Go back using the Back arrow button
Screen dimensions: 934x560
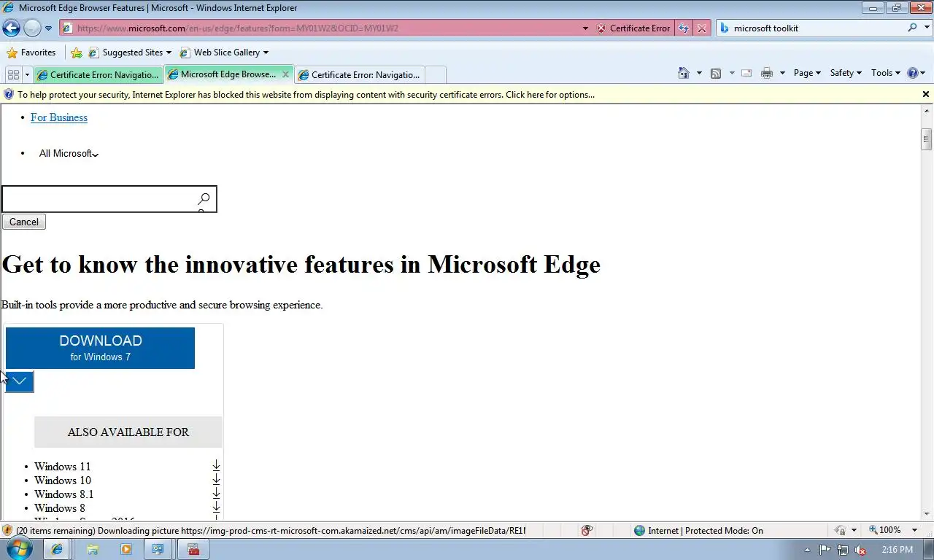[11, 28]
